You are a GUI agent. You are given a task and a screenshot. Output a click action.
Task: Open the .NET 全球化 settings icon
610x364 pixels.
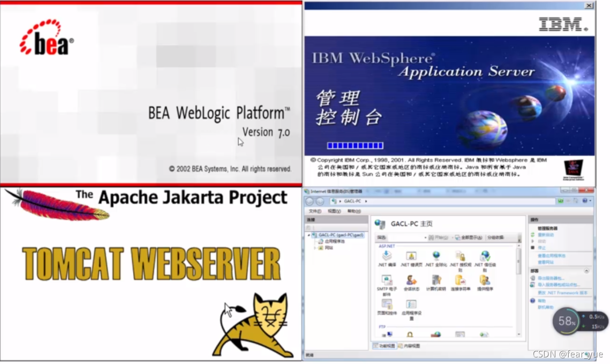436,256
